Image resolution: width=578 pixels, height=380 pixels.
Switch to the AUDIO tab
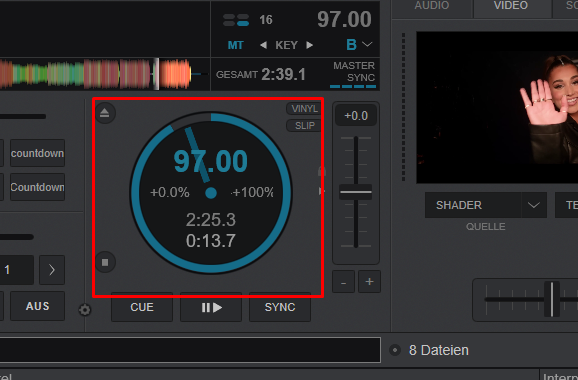[432, 6]
